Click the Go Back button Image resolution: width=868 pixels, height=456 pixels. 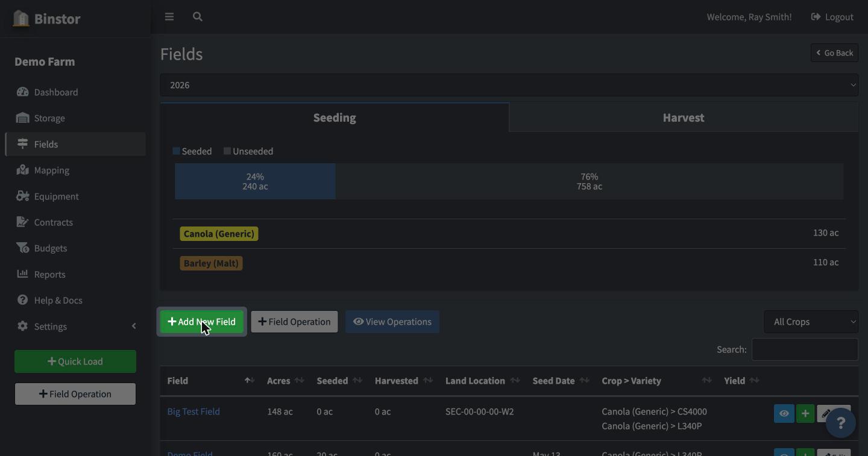click(834, 53)
